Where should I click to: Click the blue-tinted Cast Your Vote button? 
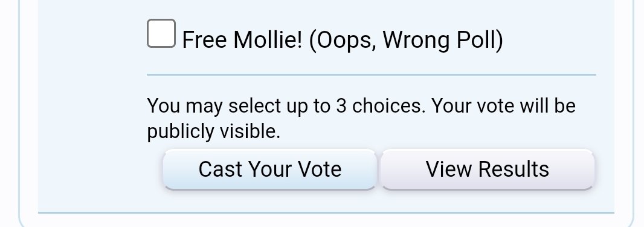coord(270,169)
